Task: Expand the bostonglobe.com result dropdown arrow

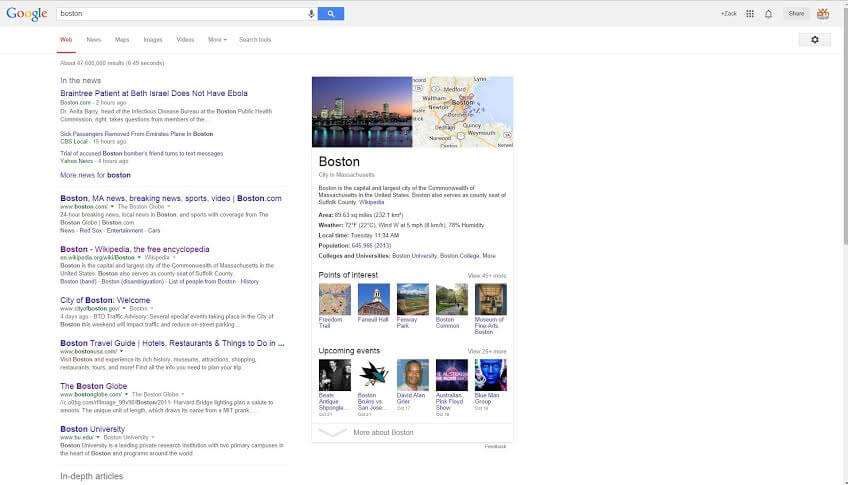Action: coord(126,394)
